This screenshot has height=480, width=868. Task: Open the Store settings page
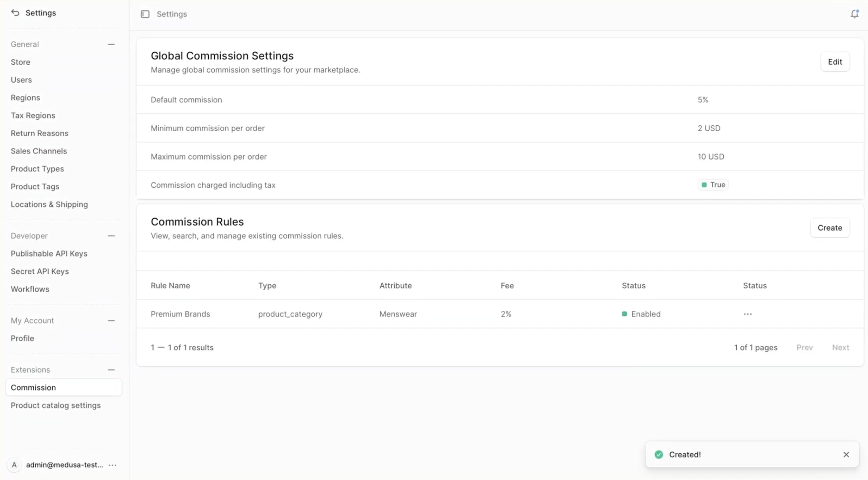point(20,62)
